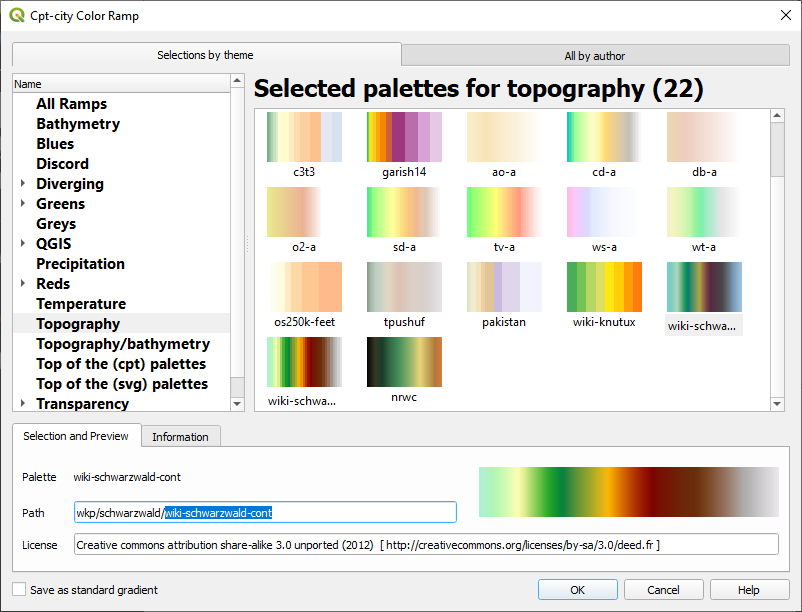Screen dimensions: 802x612
Task: Select the garish14 palette thumbnail
Action: click(404, 137)
